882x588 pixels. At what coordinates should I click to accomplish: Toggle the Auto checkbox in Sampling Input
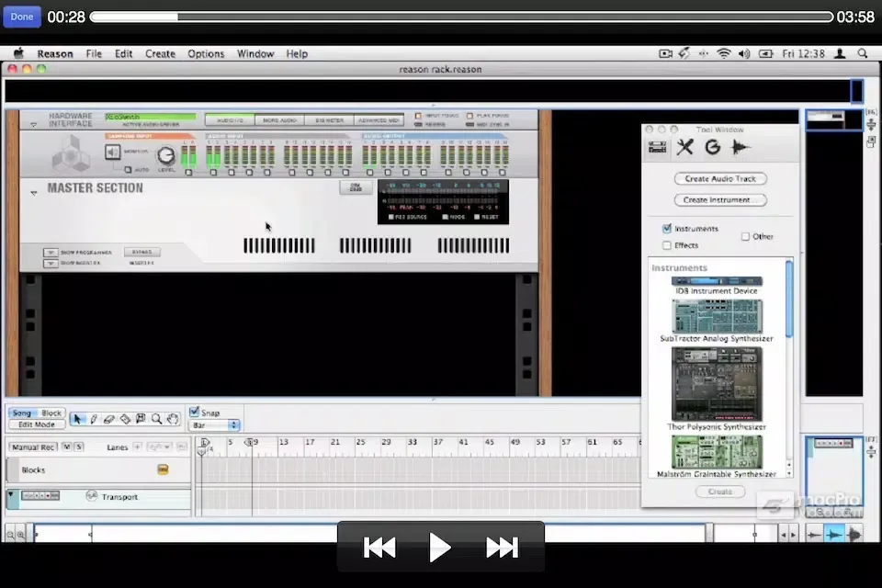(129, 169)
